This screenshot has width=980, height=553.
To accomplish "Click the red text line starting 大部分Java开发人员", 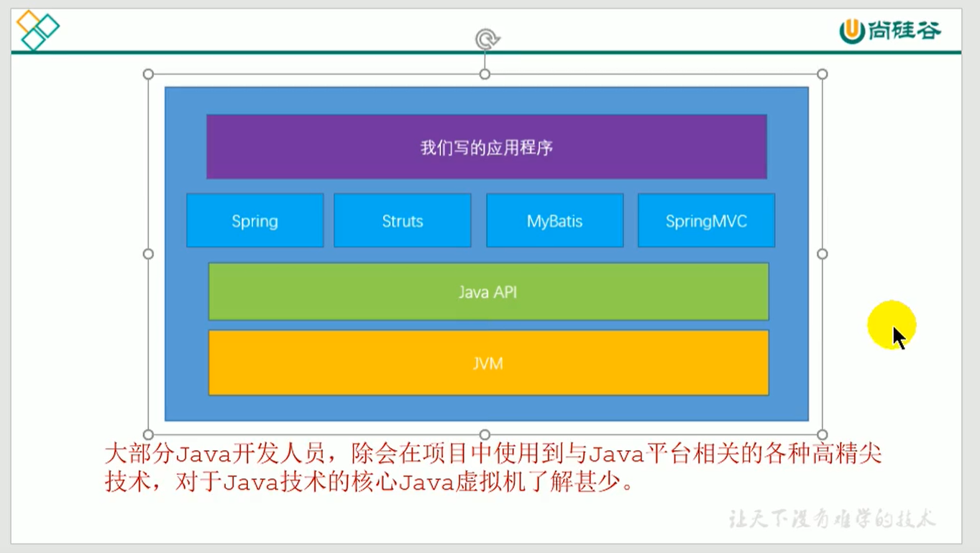I will click(493, 454).
